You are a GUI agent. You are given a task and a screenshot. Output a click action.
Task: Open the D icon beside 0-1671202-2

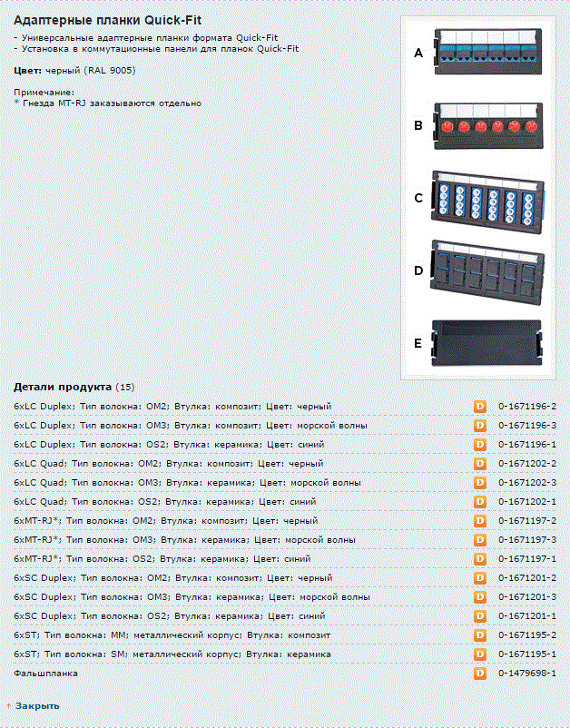[480, 463]
